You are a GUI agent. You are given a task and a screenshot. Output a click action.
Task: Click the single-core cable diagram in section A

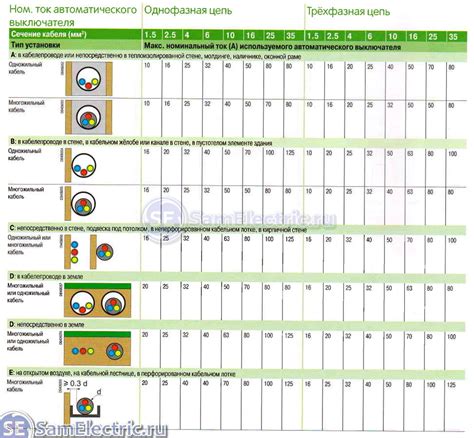point(89,79)
